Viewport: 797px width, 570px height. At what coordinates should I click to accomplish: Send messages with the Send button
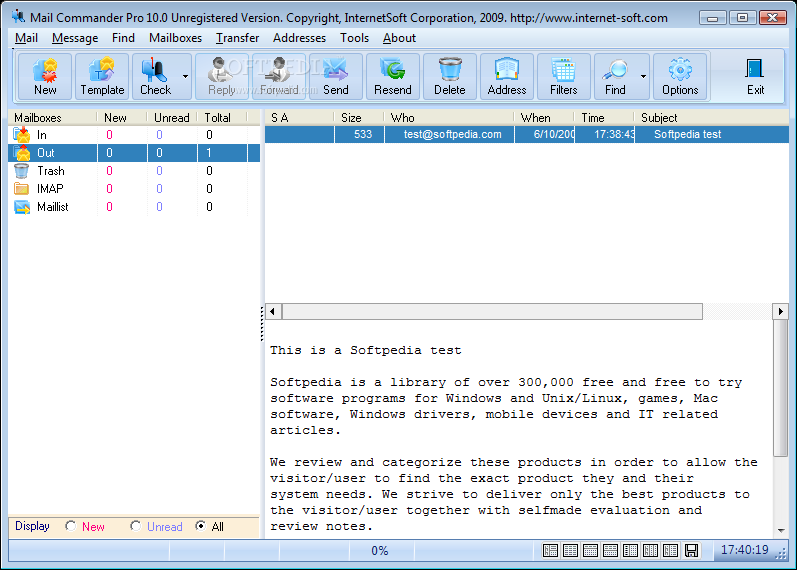coord(335,76)
